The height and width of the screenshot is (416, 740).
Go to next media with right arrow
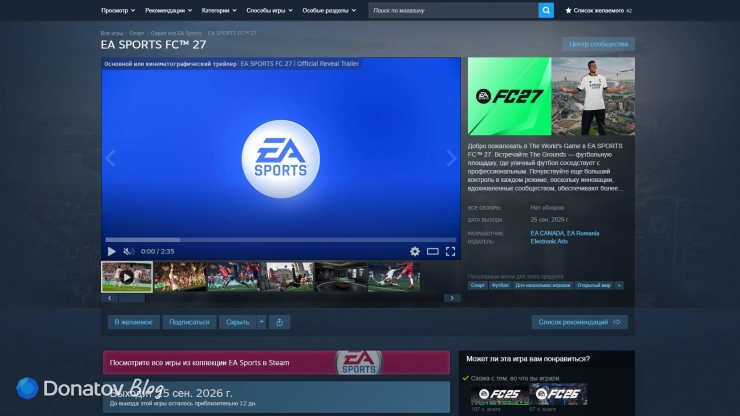[x=452, y=158]
